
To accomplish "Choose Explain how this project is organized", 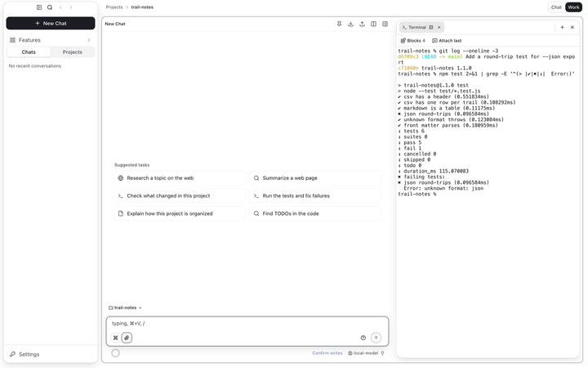I will pos(180,213).
